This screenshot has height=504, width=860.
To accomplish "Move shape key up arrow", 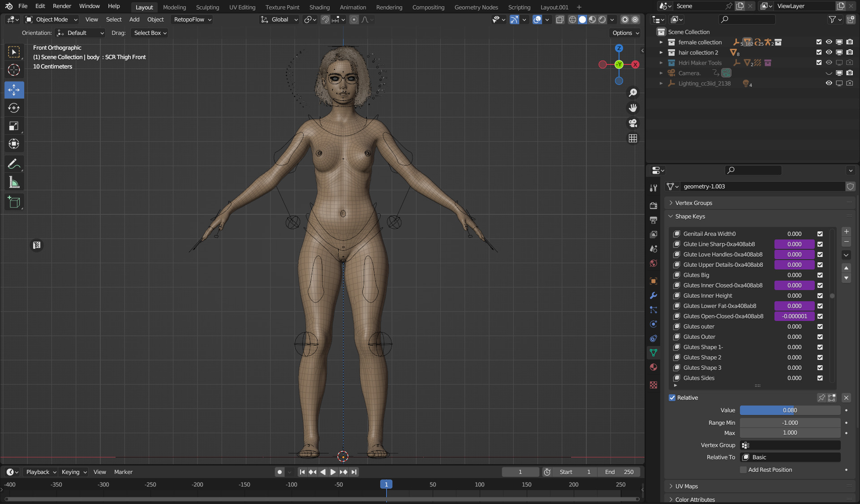I will (846, 268).
